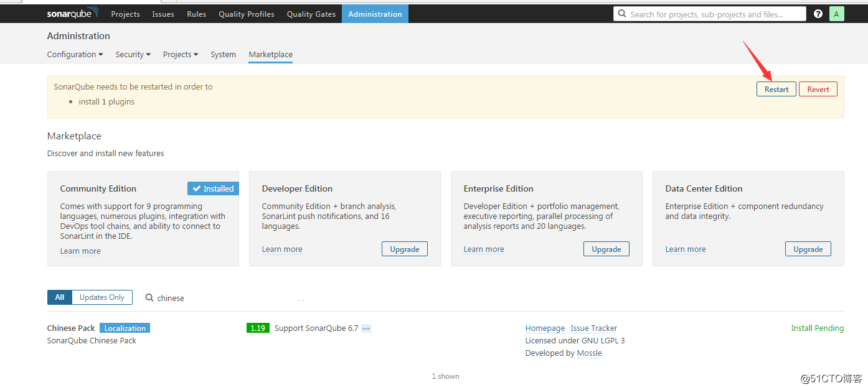868x390 pixels.
Task: Upgrade to Data Center Edition
Action: click(808, 249)
